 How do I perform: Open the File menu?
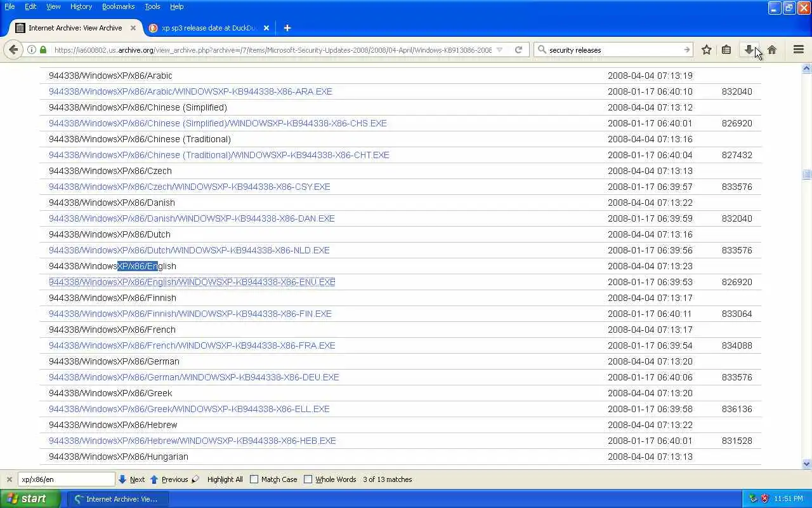click(x=10, y=6)
